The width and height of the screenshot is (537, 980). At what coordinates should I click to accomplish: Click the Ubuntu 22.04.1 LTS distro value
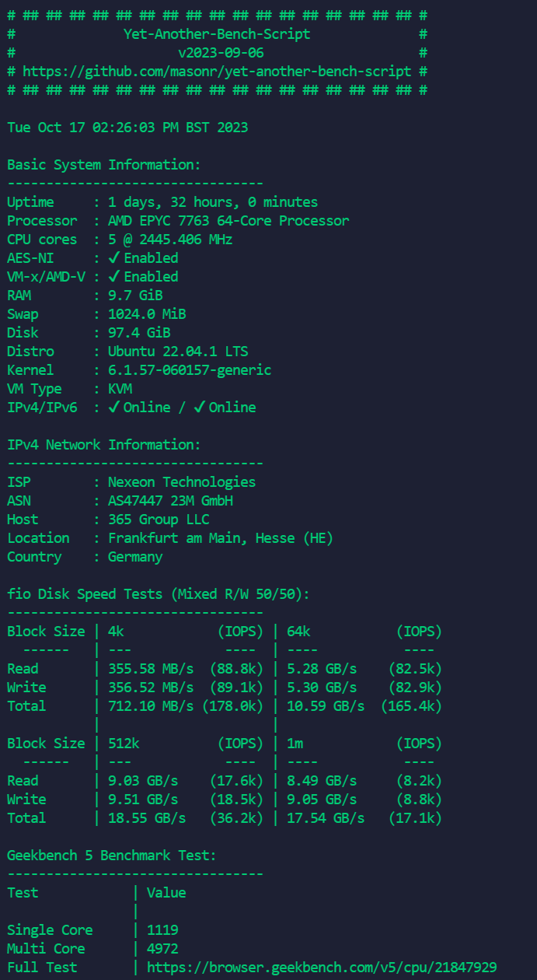click(178, 352)
